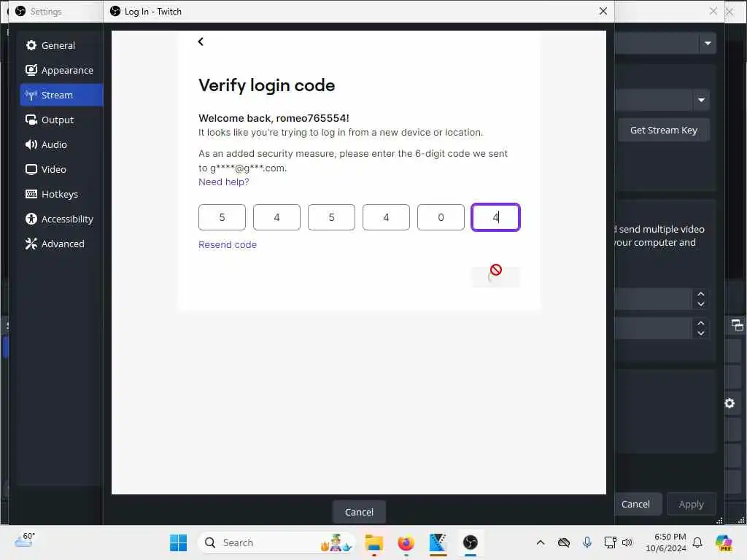Open Audio settings section
This screenshot has width=747, height=560.
tap(61, 144)
